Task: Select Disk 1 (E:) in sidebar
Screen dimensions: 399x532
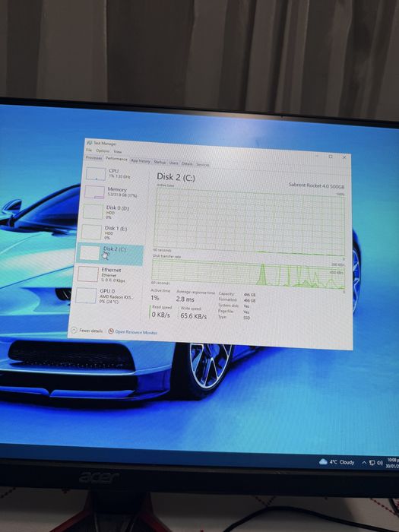Action: [x=112, y=232]
